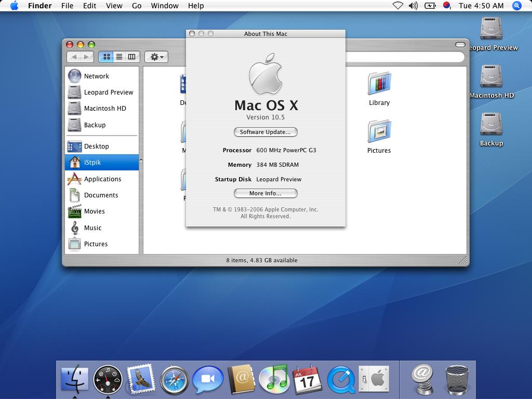Open the Go menu
Viewport: 532px width, 399px height.
pos(137,6)
